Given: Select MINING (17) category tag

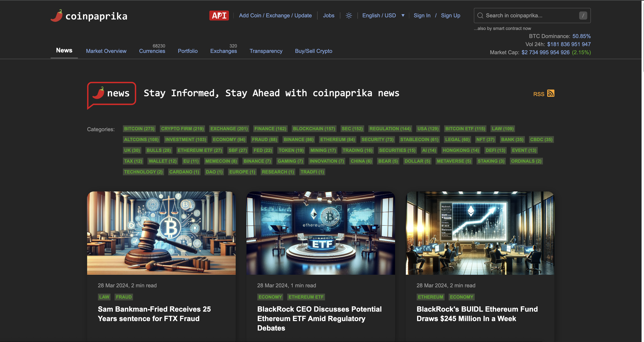Looking at the screenshot, I should [x=323, y=150].
